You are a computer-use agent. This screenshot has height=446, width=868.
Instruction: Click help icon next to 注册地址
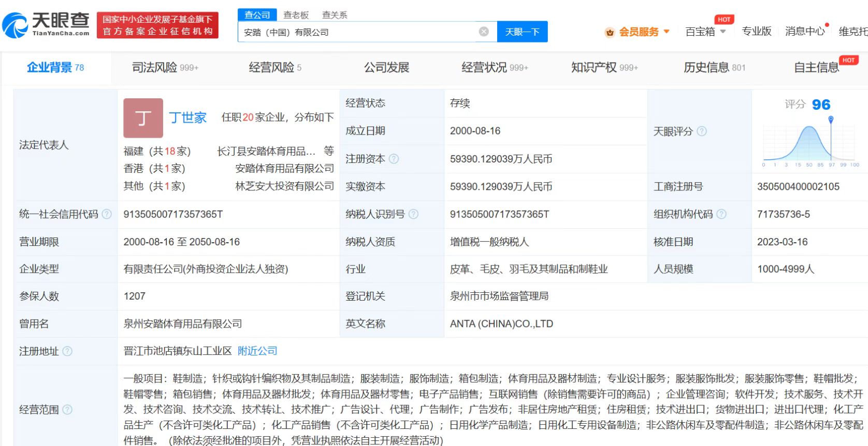pos(67,351)
